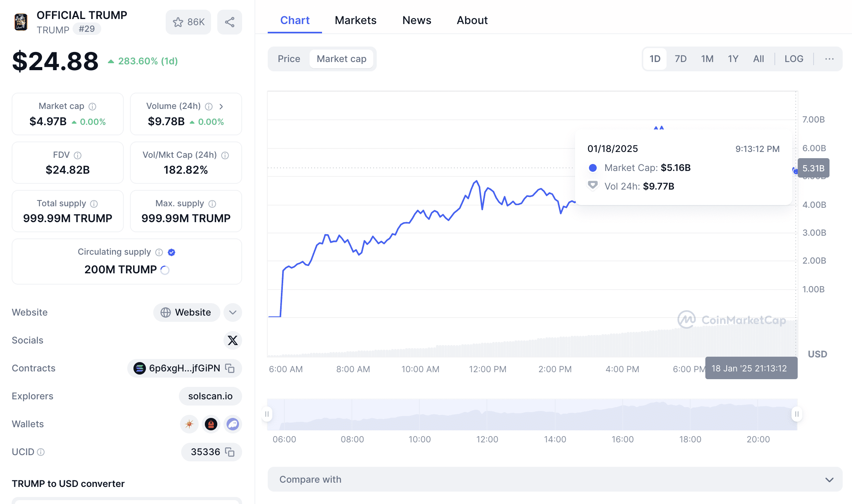Switch to the Markets tab
The width and height of the screenshot is (852, 504).
point(355,20)
